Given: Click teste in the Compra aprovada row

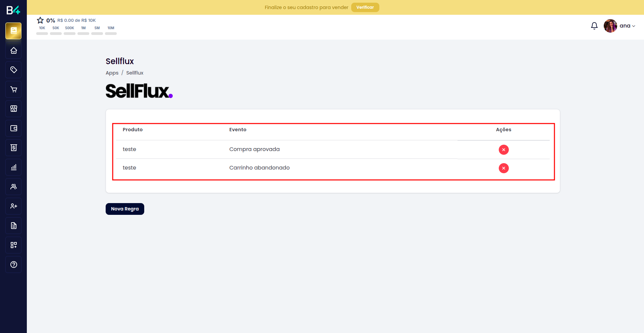Looking at the screenshot, I should coord(129,149).
